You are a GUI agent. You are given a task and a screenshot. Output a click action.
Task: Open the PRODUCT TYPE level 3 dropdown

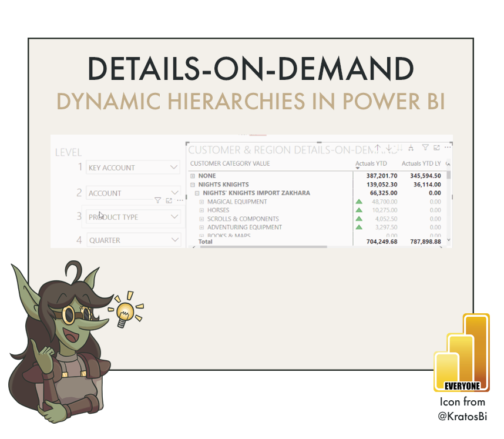pyautogui.click(x=175, y=217)
